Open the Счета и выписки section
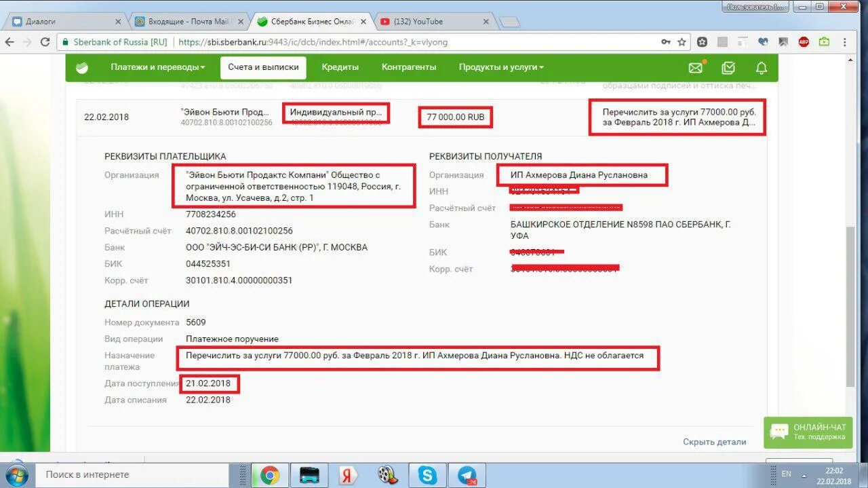 (263, 67)
